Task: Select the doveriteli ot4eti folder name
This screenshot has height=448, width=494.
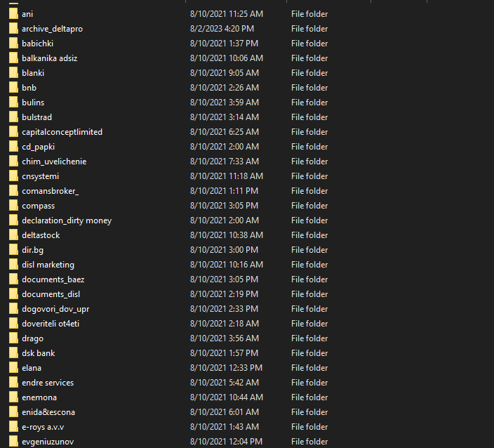Action: (x=51, y=324)
